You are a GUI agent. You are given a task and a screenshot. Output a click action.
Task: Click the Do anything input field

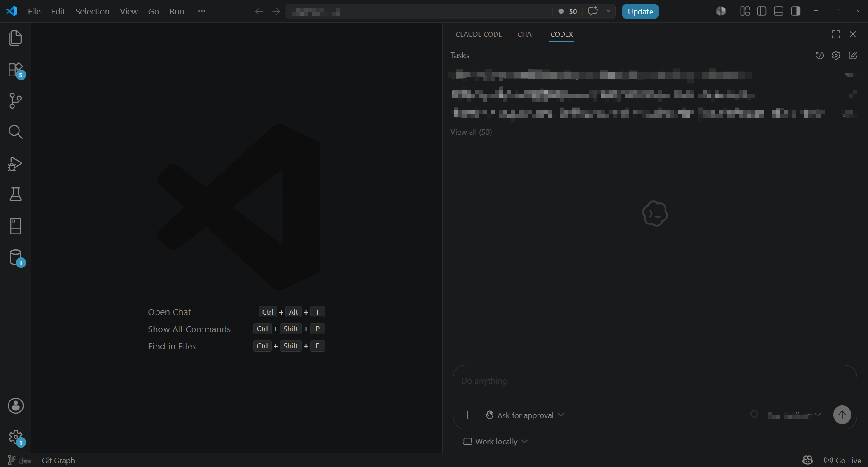pos(655,381)
